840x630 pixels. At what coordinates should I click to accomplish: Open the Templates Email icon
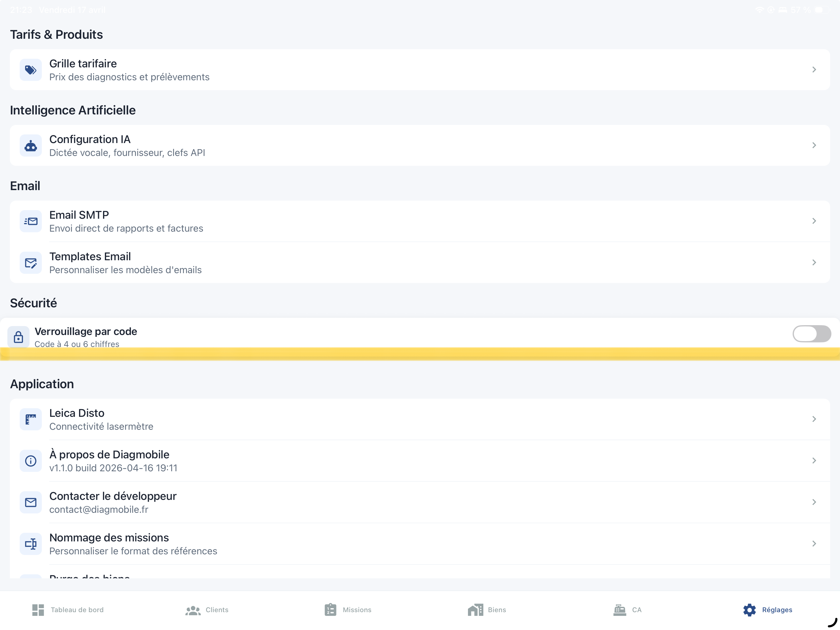[31, 262]
